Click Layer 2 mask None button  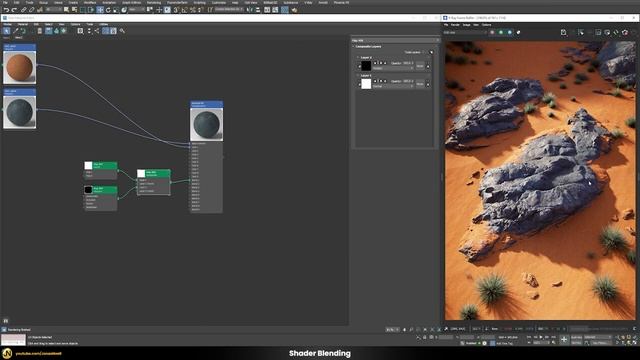click(420, 66)
